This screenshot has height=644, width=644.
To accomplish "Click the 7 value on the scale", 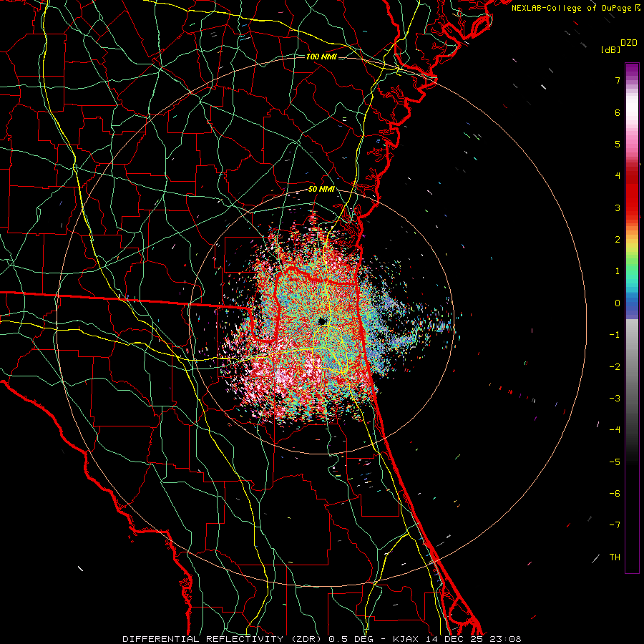I will [618, 80].
